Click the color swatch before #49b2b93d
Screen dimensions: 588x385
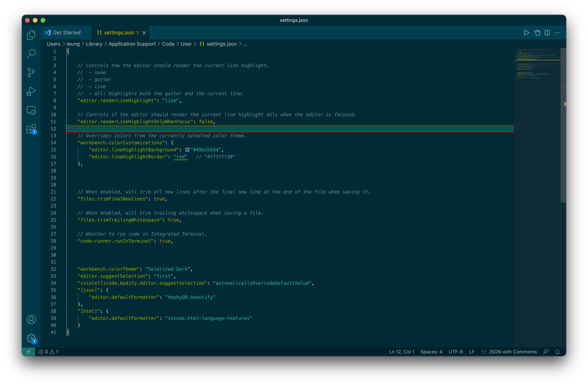point(187,149)
